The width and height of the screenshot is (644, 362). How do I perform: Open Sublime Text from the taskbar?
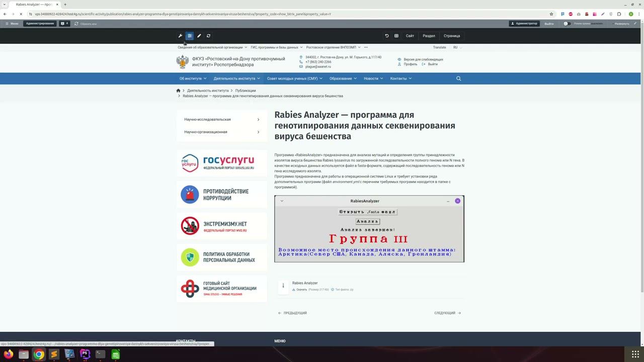click(54, 354)
